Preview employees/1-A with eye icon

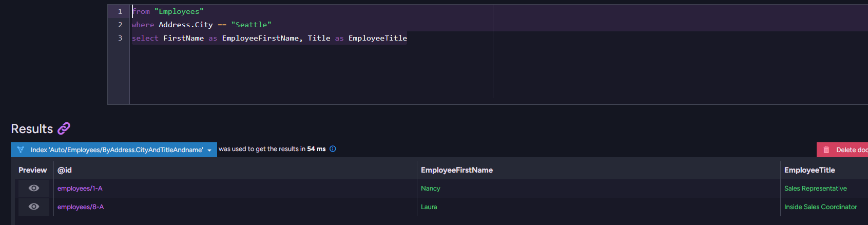[34, 189]
